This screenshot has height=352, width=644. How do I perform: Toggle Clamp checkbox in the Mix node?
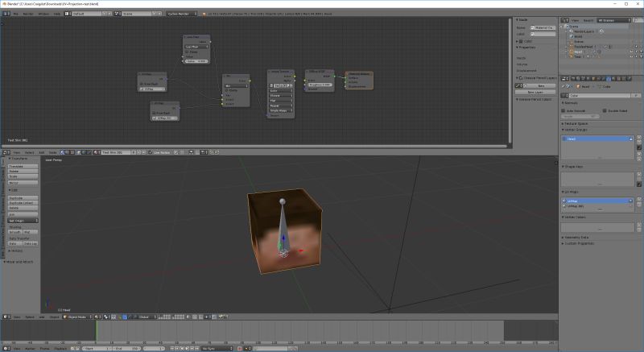point(226,90)
